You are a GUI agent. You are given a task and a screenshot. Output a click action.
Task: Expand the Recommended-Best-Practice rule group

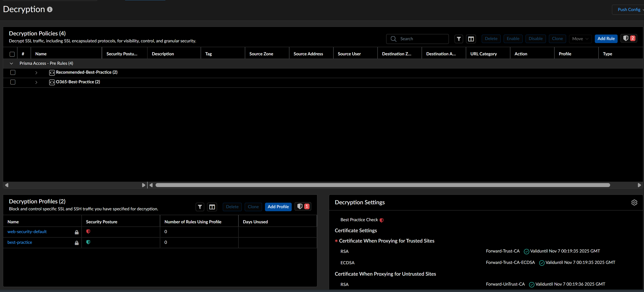(36, 73)
